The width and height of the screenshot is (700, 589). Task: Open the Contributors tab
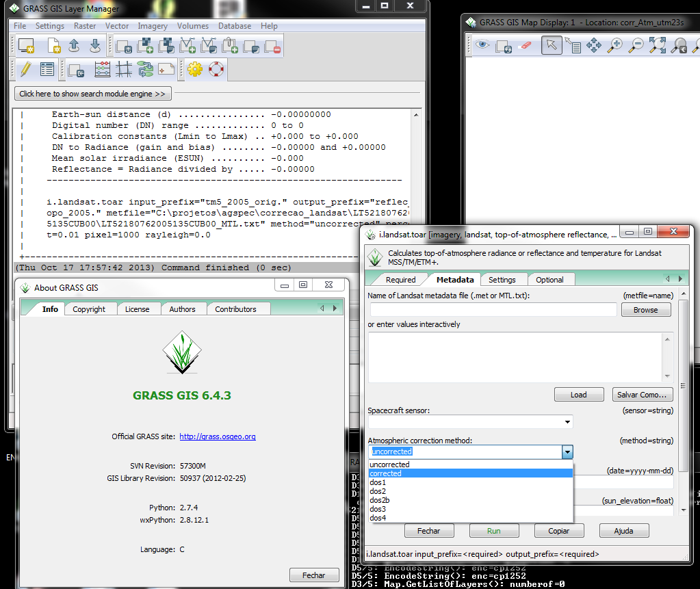pos(235,309)
